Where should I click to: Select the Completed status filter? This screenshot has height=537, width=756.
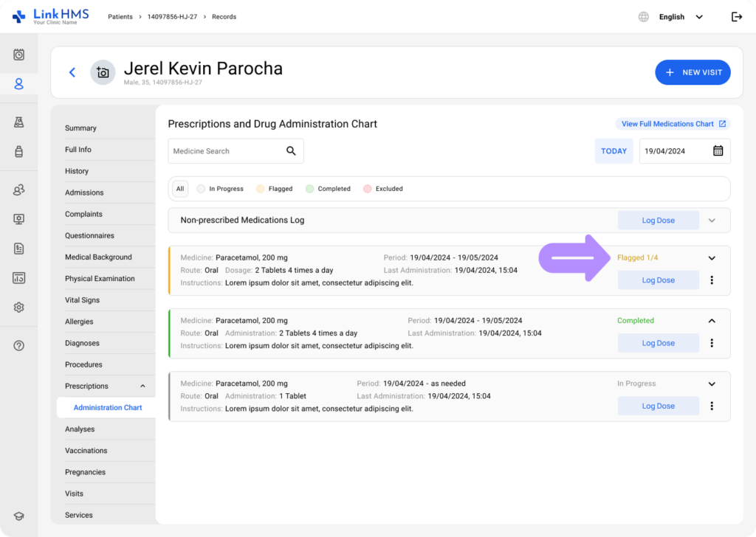328,189
